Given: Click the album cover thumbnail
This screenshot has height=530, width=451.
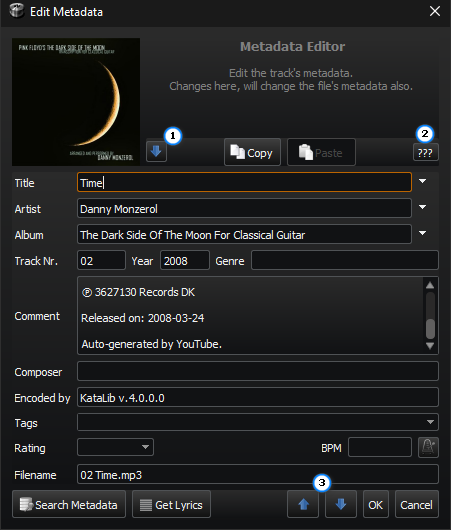Looking at the screenshot, I should tap(76, 102).
